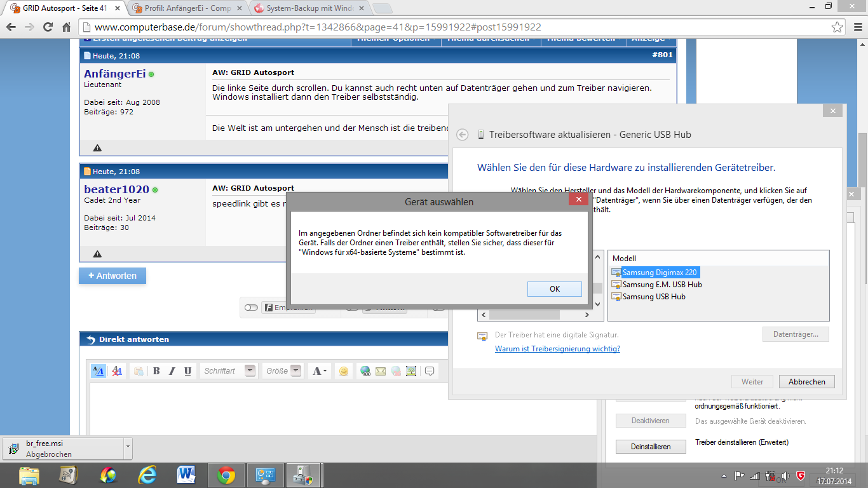The image size is (868, 488).
Task: Switch editor mode in reply toolbar
Action: point(98,371)
